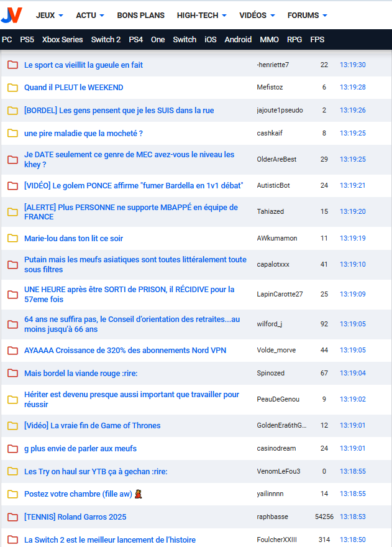Viewport: 392px width, 547px height.
Task: Expand the JEUX dropdown menu
Action: (50, 15)
